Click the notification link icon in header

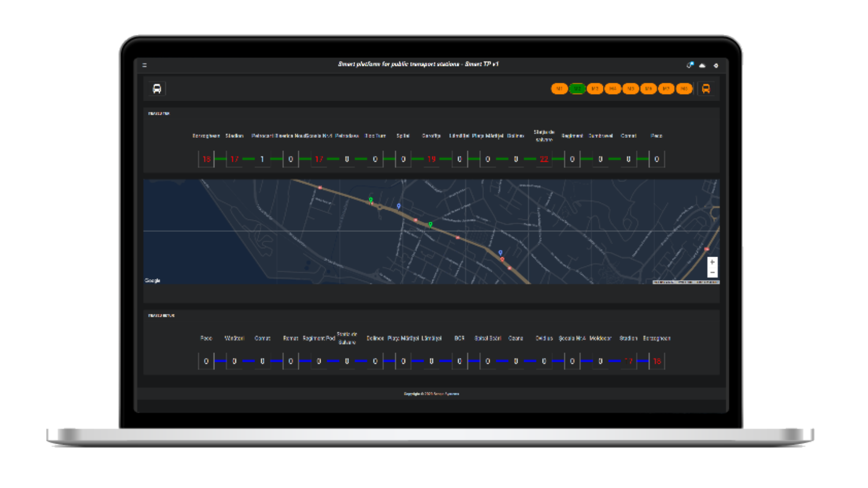click(690, 65)
